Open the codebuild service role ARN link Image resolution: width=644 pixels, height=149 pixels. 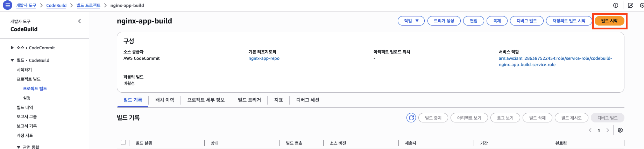point(555,62)
